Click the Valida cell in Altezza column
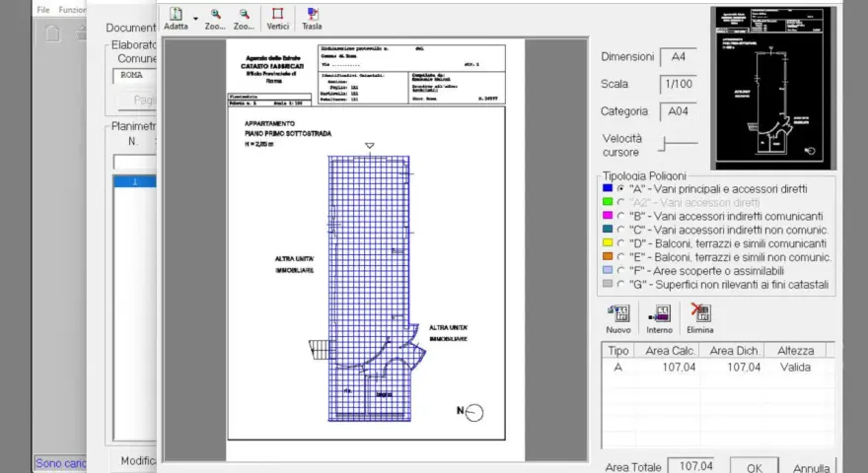 coord(795,368)
